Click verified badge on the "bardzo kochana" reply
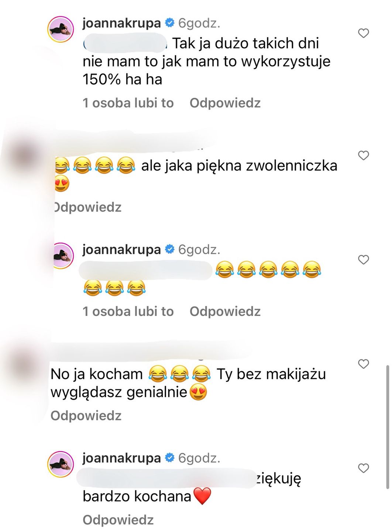Screen dimensions: 392x532 point(169,458)
